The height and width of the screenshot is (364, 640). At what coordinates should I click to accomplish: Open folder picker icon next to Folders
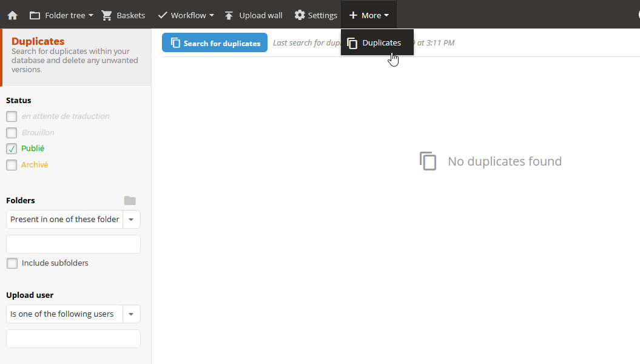[x=130, y=200]
